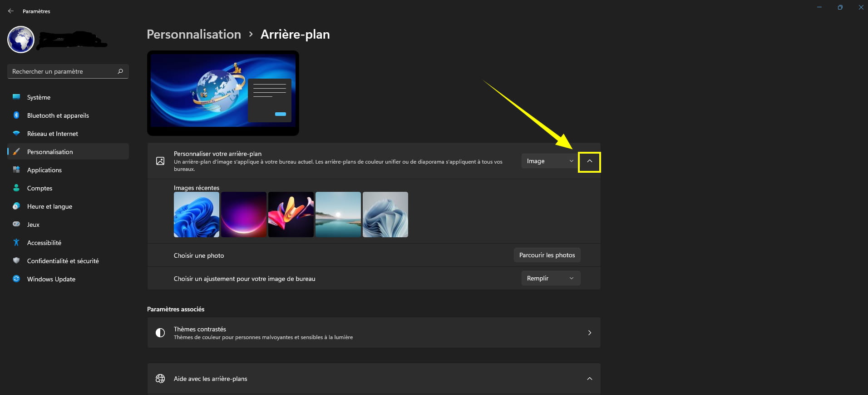Click the Applications icon in sidebar

16,170
